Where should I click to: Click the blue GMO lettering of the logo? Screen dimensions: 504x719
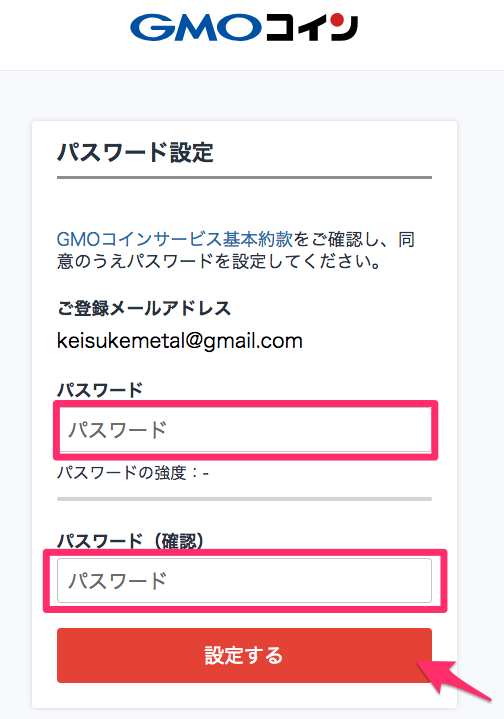click(196, 28)
